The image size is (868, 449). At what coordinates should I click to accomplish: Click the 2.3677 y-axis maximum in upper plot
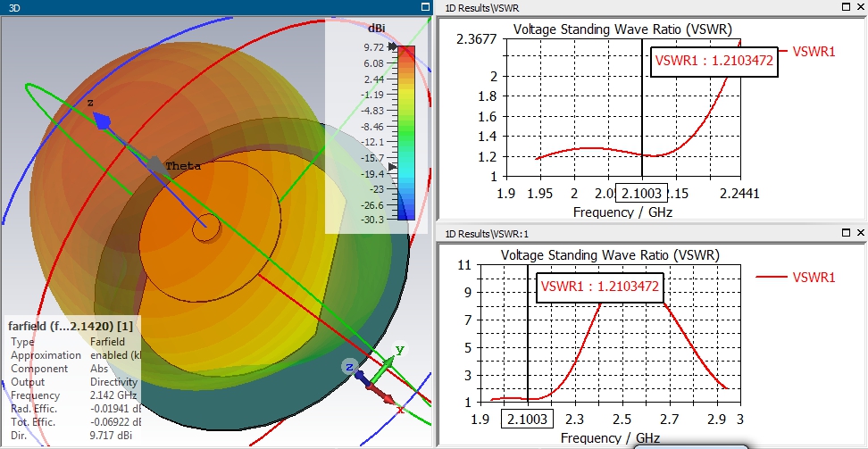click(477, 40)
